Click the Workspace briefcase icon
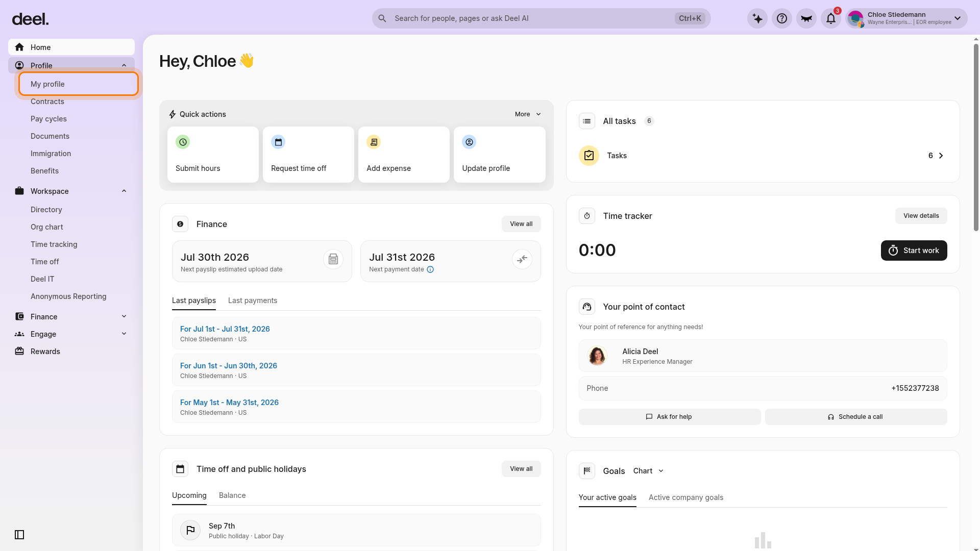 (19, 191)
